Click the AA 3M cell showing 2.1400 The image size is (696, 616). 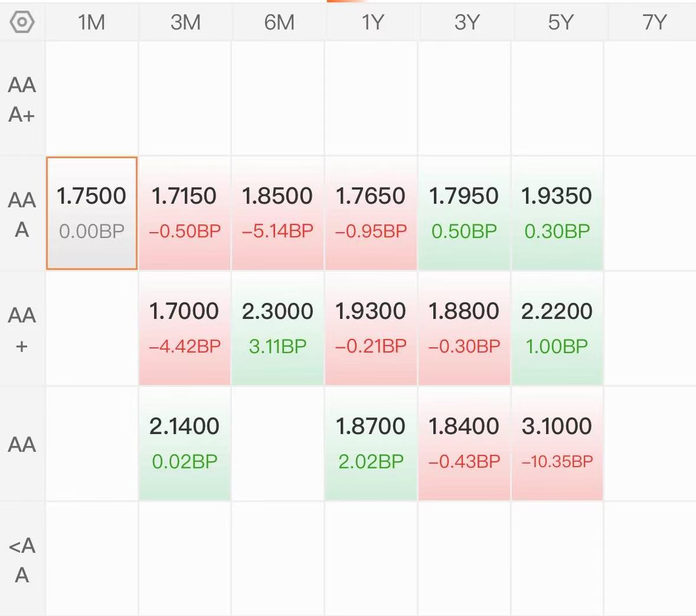(185, 443)
